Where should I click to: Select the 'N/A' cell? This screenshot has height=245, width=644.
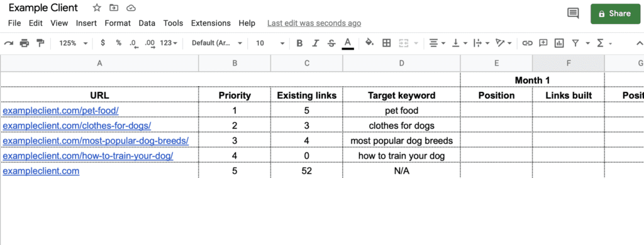(x=401, y=171)
